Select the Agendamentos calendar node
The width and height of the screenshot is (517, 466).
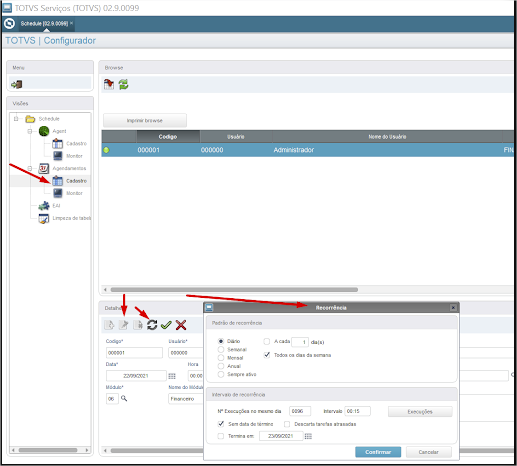[44, 168]
